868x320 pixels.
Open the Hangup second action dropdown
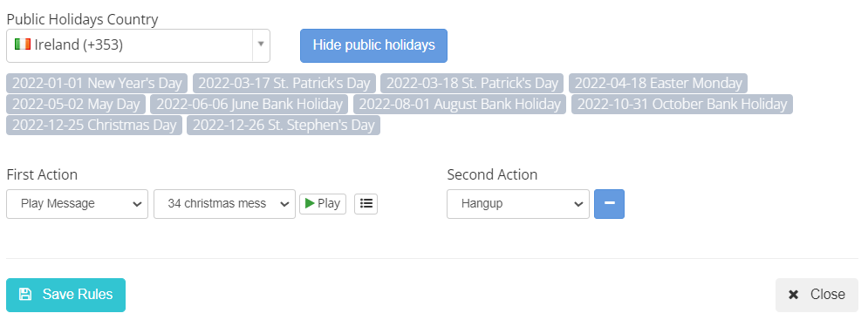click(x=518, y=204)
